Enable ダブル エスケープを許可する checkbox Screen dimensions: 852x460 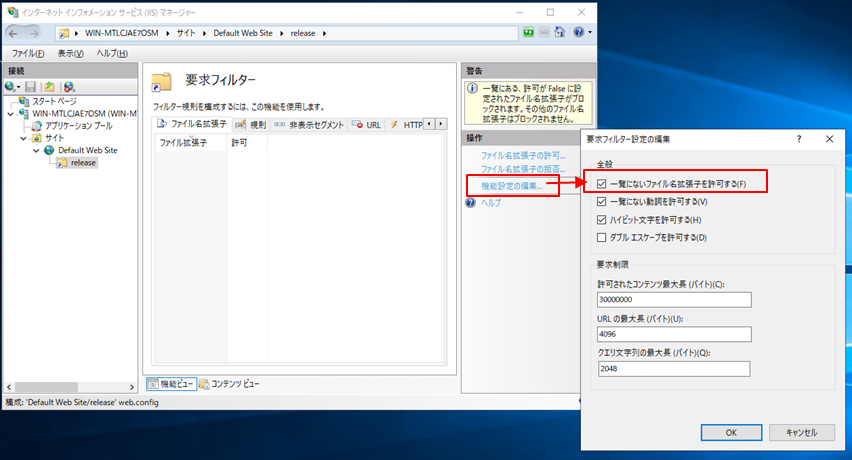tap(601, 237)
